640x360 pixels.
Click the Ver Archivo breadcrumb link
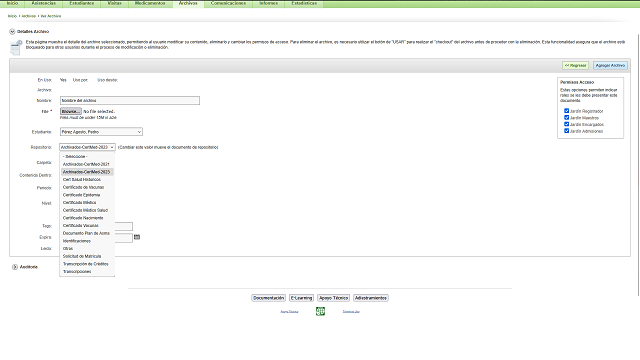pos(51,16)
